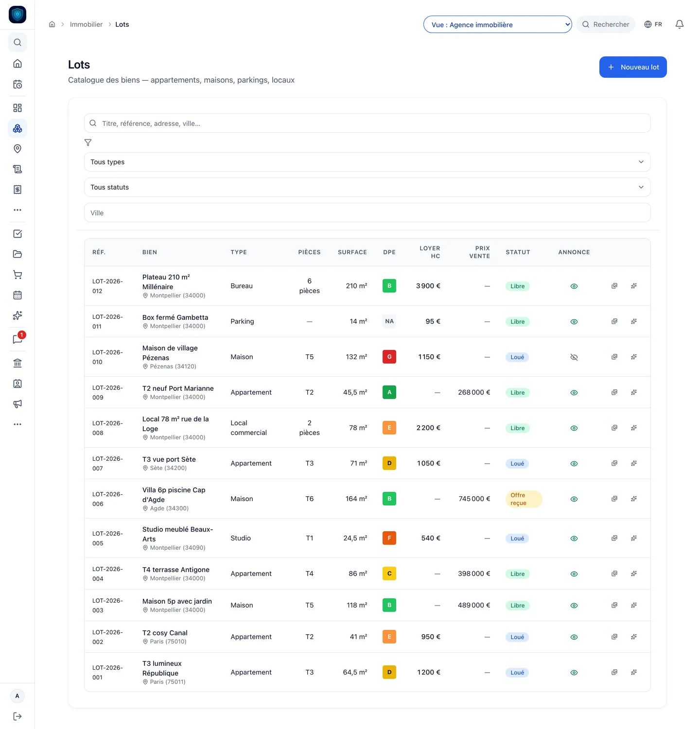Toggle announcement eye for Villa 6p piscine
This screenshot has height=729, width=700.
tap(574, 499)
